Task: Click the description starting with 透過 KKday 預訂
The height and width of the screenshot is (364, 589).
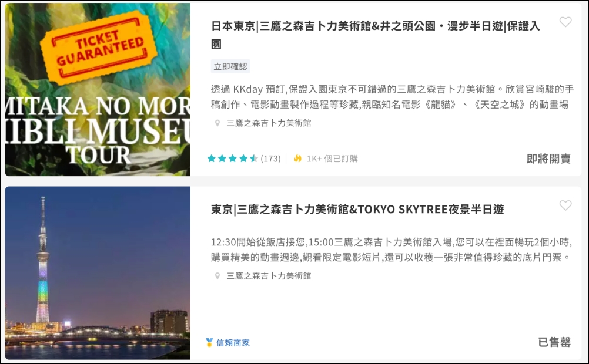Action: pyautogui.click(x=392, y=97)
